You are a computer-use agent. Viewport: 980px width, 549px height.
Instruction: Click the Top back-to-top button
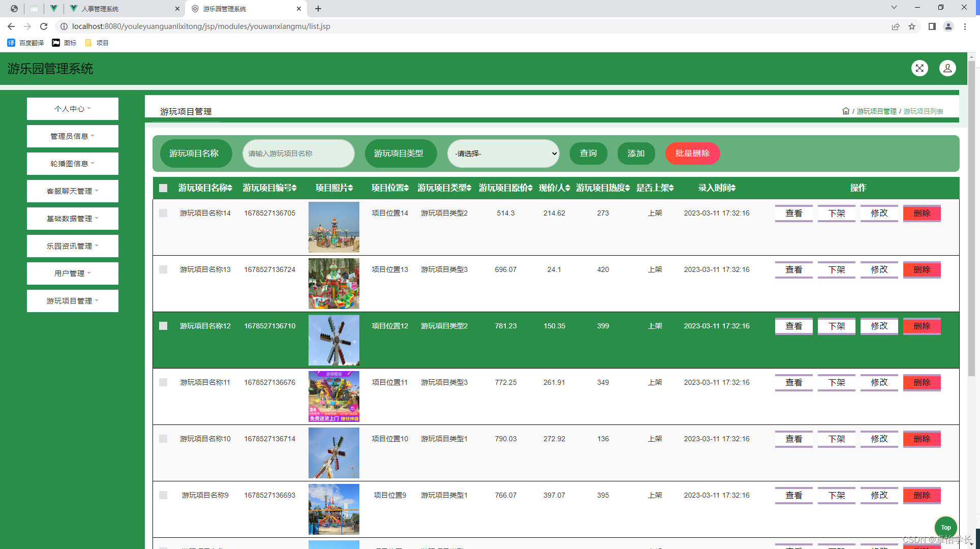click(945, 527)
